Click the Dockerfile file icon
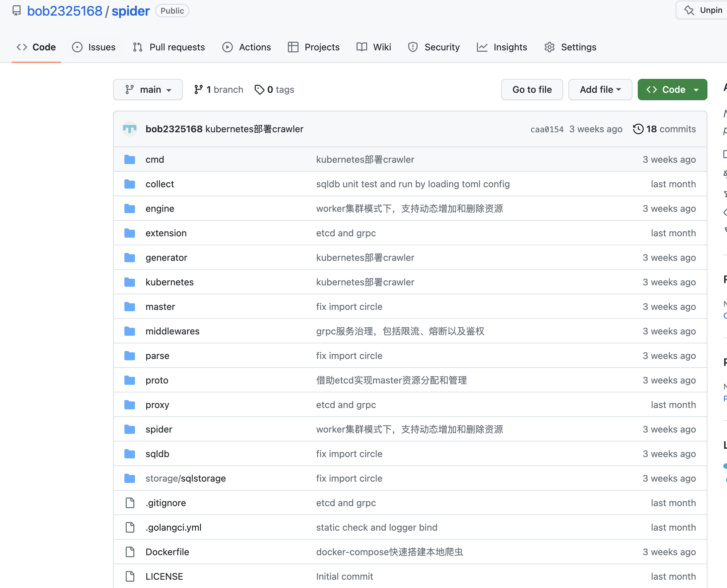The height and width of the screenshot is (588, 727). tap(130, 552)
